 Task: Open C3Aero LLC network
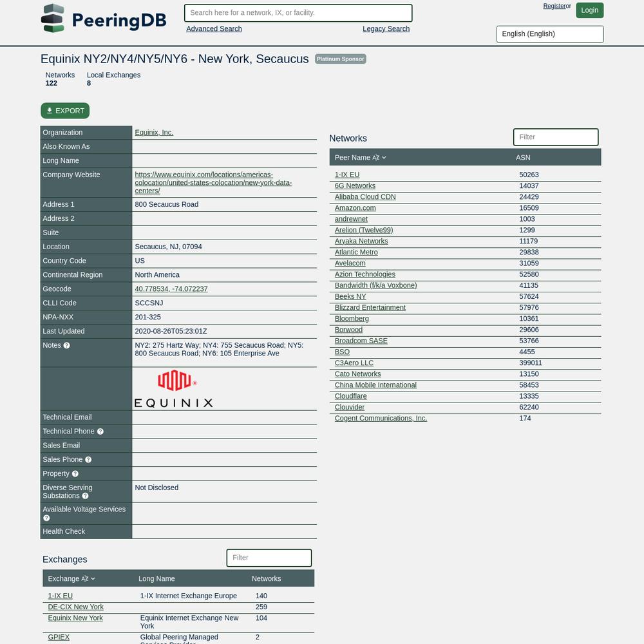[x=354, y=363]
